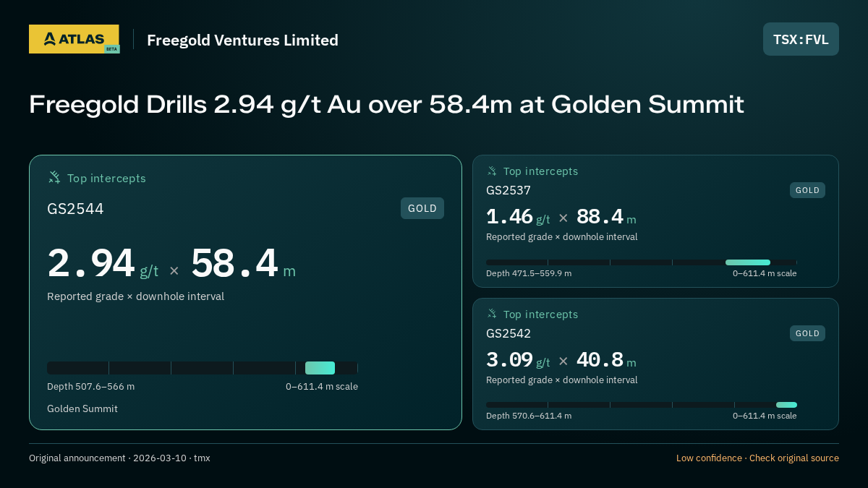Viewport: 868px width, 488px height.
Task: Click the scale label in GS2544 card
Action: tap(322, 387)
